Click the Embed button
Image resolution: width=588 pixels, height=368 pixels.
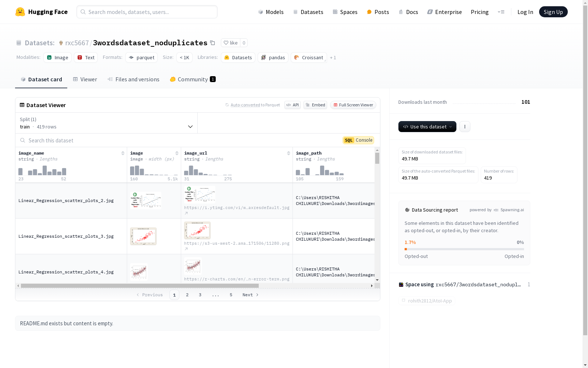tap(315, 105)
